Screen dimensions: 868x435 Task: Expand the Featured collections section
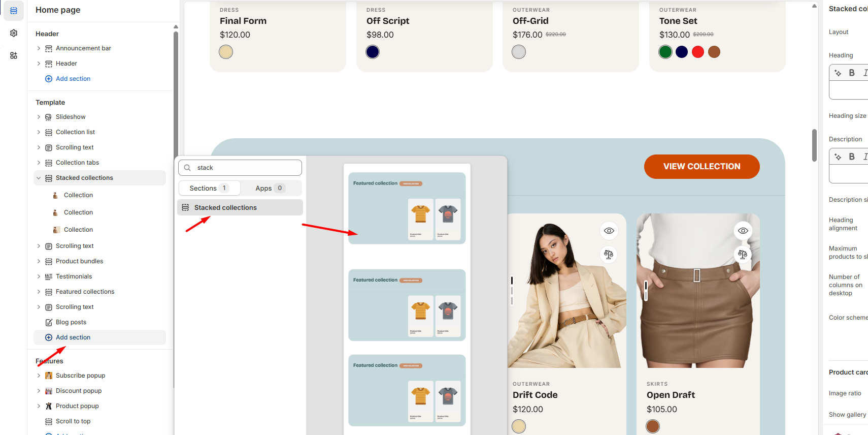pyautogui.click(x=39, y=292)
